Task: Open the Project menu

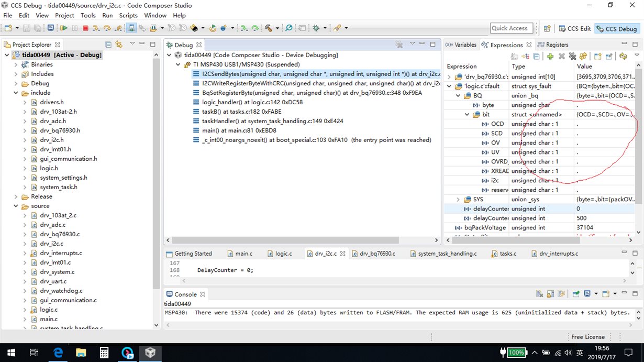Action: pos(64,15)
